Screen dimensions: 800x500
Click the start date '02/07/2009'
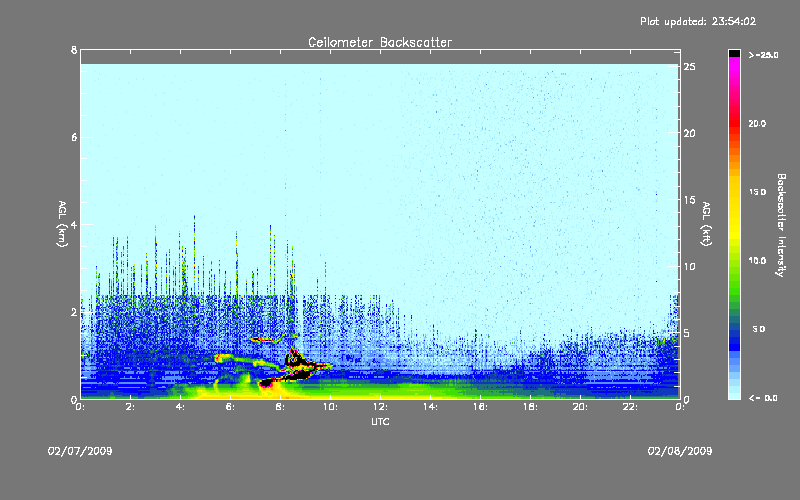point(80,451)
